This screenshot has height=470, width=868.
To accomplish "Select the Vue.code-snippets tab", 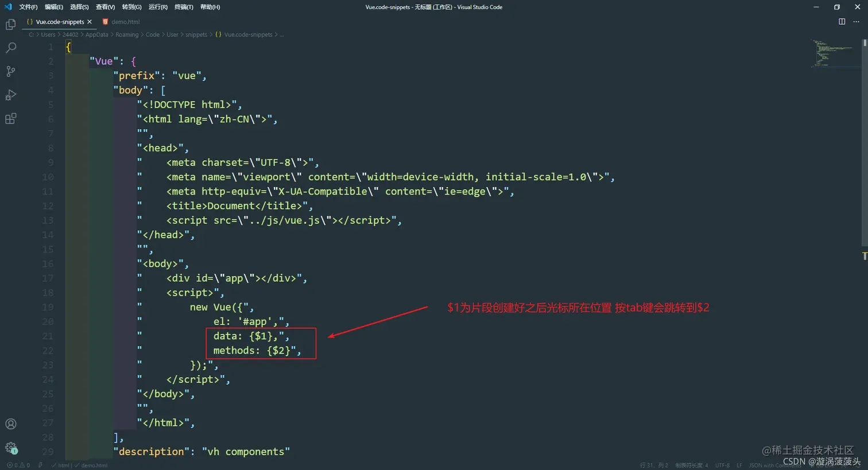I will point(60,22).
